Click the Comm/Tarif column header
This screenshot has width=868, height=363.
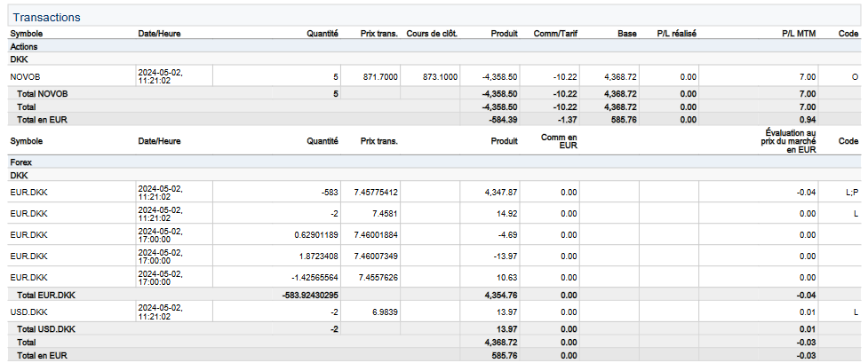[x=557, y=34]
